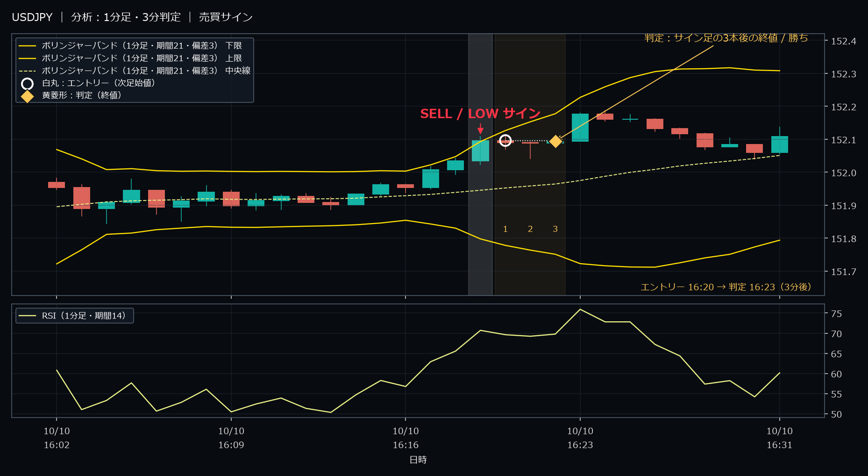Click time axis label 10/10 16:23
The width and height of the screenshot is (868, 476).
coord(580,438)
